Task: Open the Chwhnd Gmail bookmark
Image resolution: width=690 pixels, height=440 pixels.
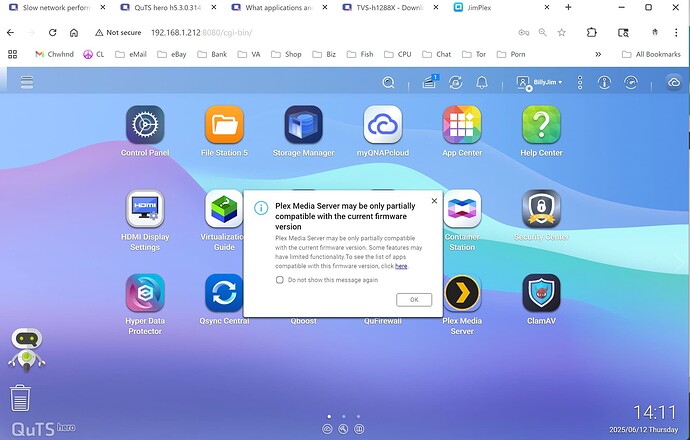Action: click(55, 54)
